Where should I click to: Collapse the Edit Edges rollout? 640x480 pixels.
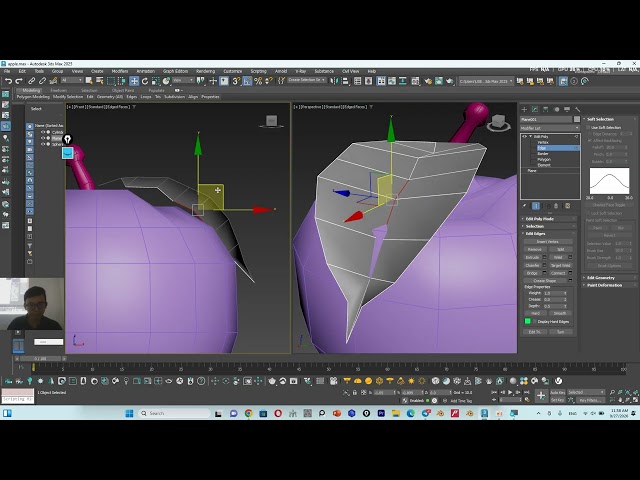coord(549,234)
